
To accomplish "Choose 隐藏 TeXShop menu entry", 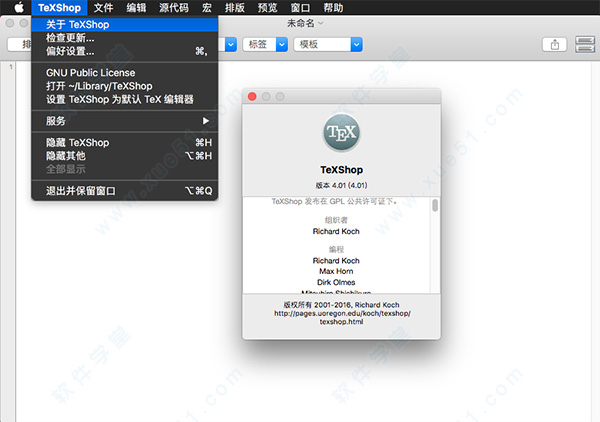I will 125,143.
